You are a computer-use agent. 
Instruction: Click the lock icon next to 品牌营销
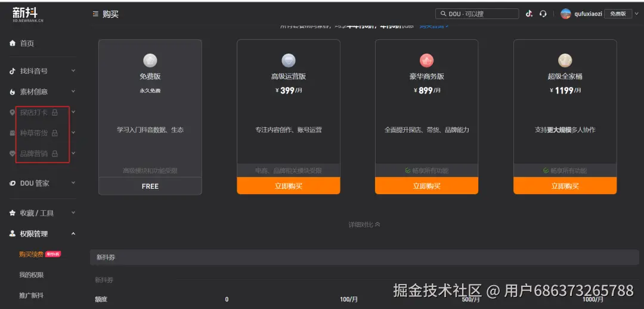tap(55, 153)
